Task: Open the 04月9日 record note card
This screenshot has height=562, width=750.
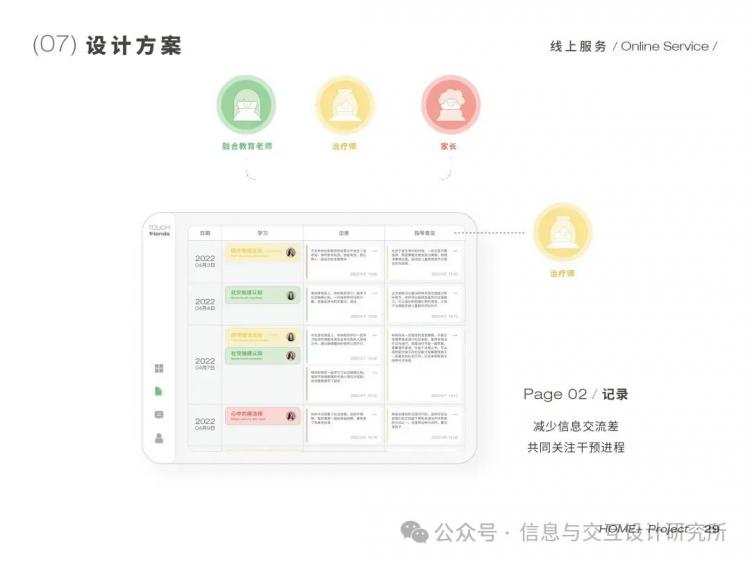Action: [x=344, y=425]
